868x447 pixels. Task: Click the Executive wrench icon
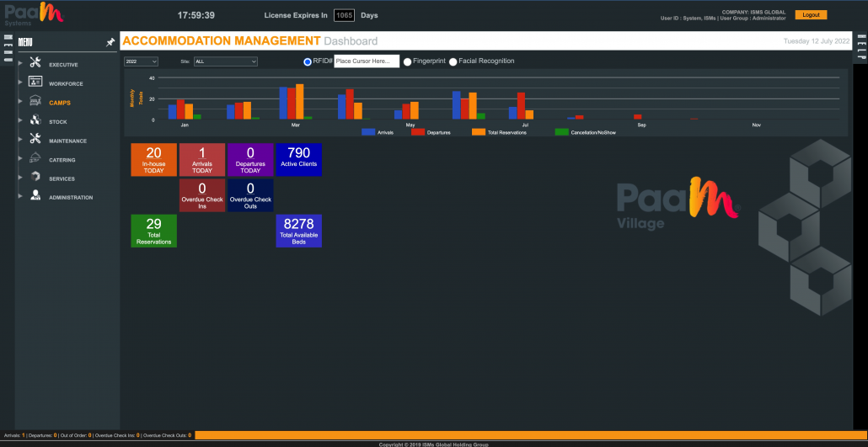tap(35, 62)
